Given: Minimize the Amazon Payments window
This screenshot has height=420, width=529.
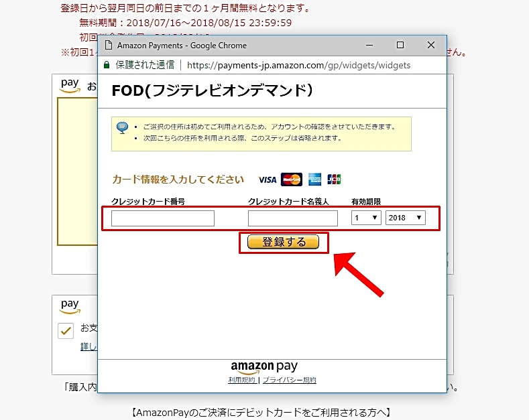Looking at the screenshot, I should [369, 45].
